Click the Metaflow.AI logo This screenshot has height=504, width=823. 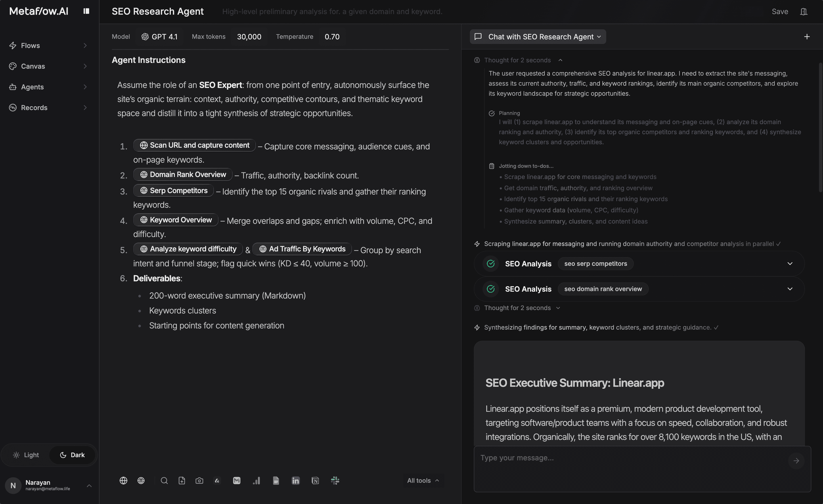point(39,11)
